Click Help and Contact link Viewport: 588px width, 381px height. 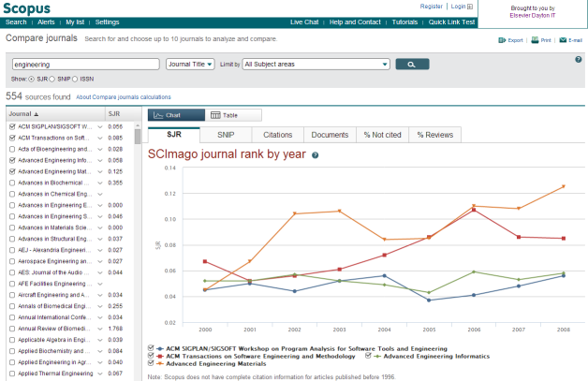point(355,22)
